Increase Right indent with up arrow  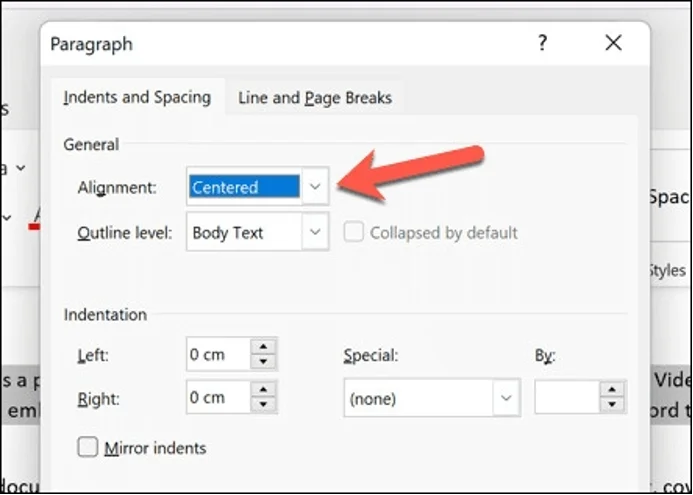point(263,391)
